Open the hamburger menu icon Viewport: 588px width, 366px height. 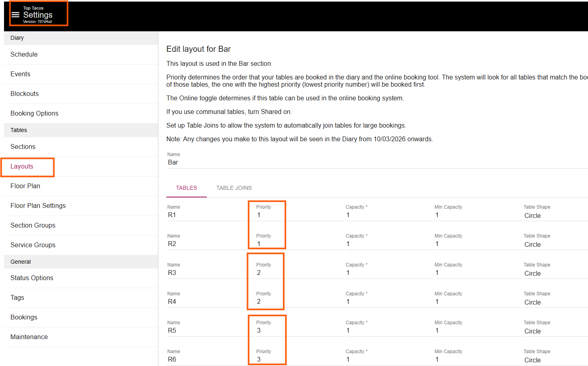click(15, 15)
